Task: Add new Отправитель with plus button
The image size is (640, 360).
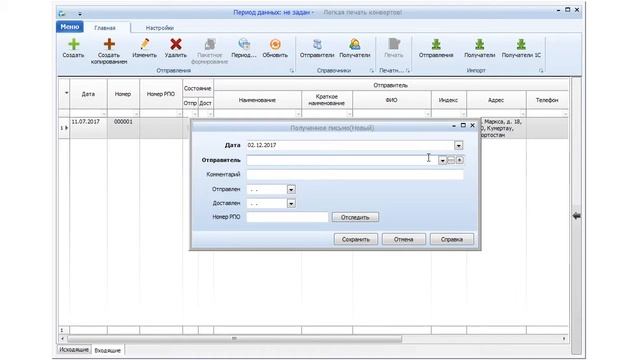Action: [460, 160]
